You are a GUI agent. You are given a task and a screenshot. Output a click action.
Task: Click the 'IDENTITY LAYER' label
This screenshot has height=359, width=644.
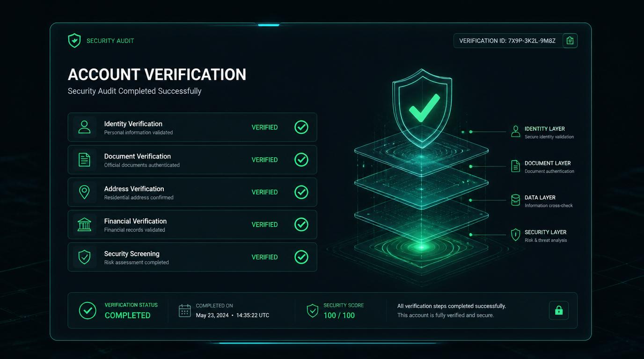click(x=545, y=129)
